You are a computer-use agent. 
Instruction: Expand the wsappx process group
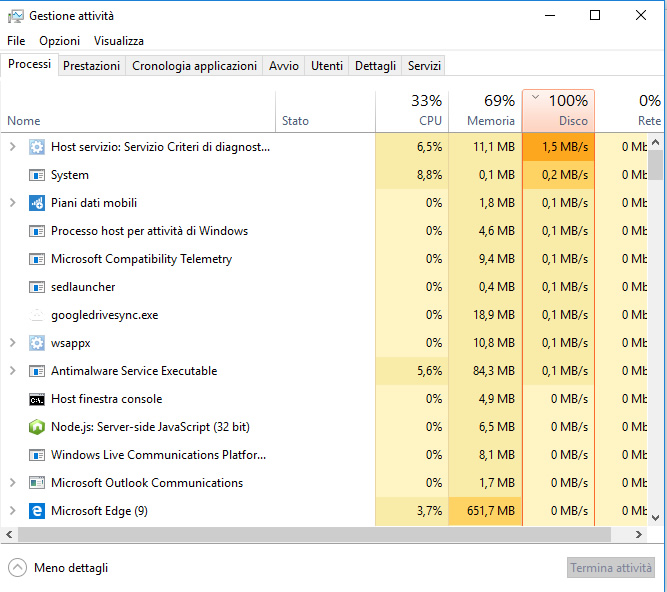13,343
